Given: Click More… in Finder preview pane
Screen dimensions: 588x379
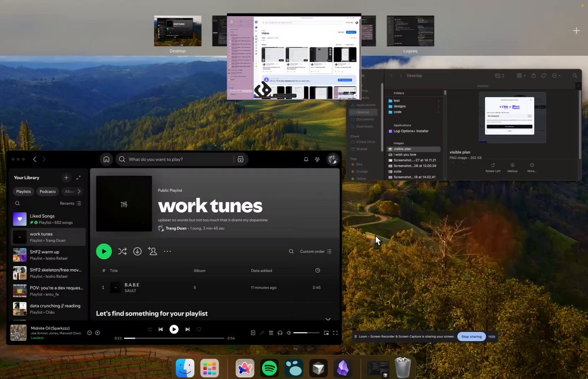Looking at the screenshot, I should pos(531,167).
